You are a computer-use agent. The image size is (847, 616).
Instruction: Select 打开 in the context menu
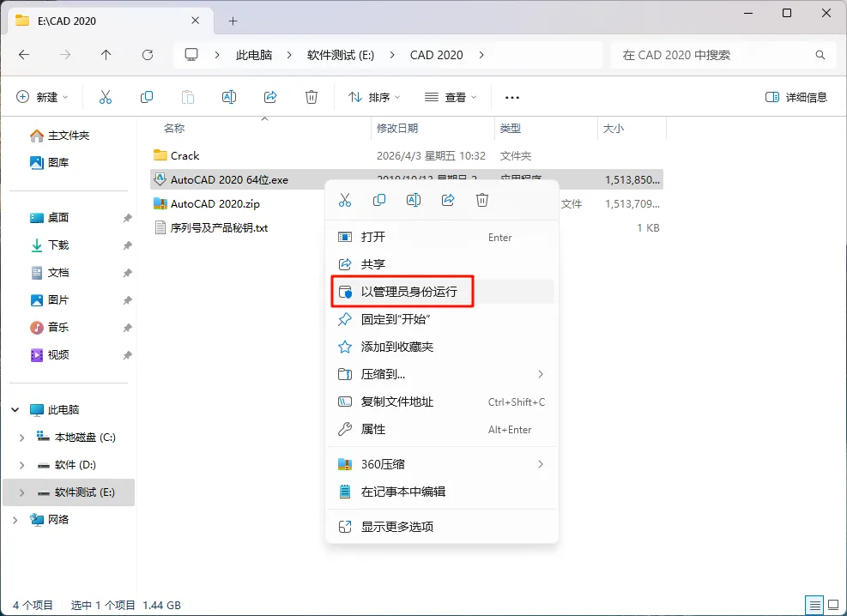pos(442,237)
